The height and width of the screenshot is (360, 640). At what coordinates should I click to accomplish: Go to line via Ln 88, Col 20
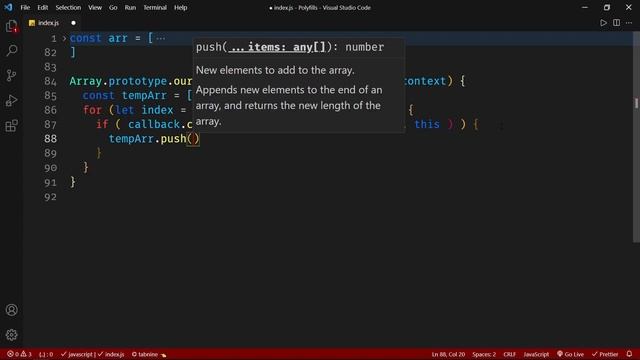coord(448,354)
